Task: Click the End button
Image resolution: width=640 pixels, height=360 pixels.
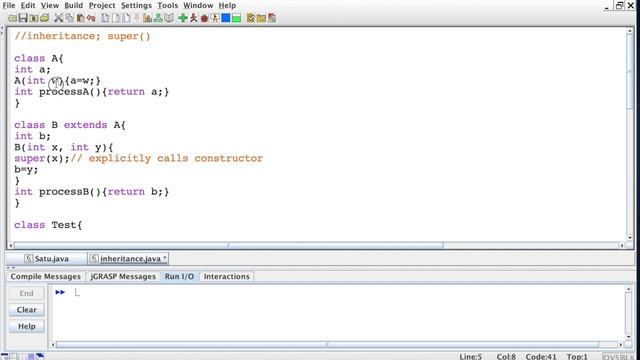Action: (27, 293)
